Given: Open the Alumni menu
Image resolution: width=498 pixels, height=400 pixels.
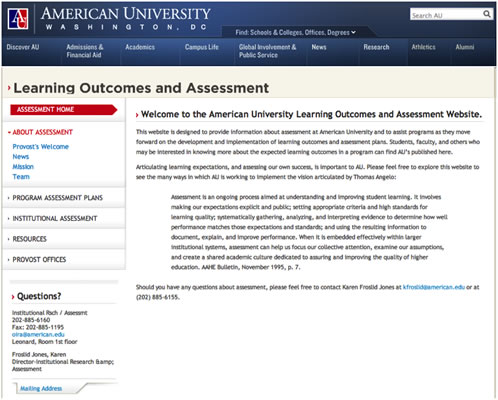Looking at the screenshot, I should 465,47.
